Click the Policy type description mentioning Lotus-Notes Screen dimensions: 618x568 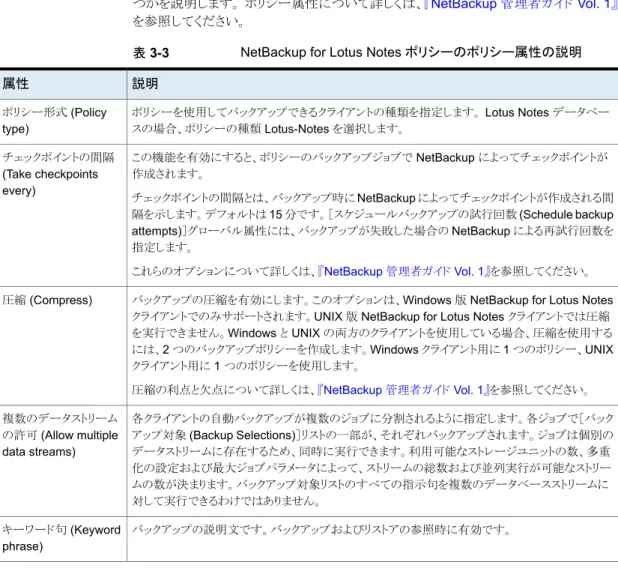pos(370,121)
